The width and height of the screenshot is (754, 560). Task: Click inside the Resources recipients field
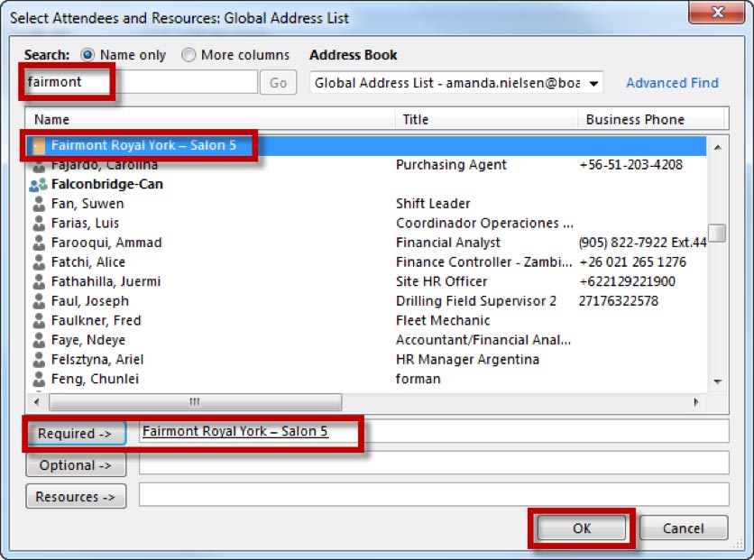click(433, 495)
